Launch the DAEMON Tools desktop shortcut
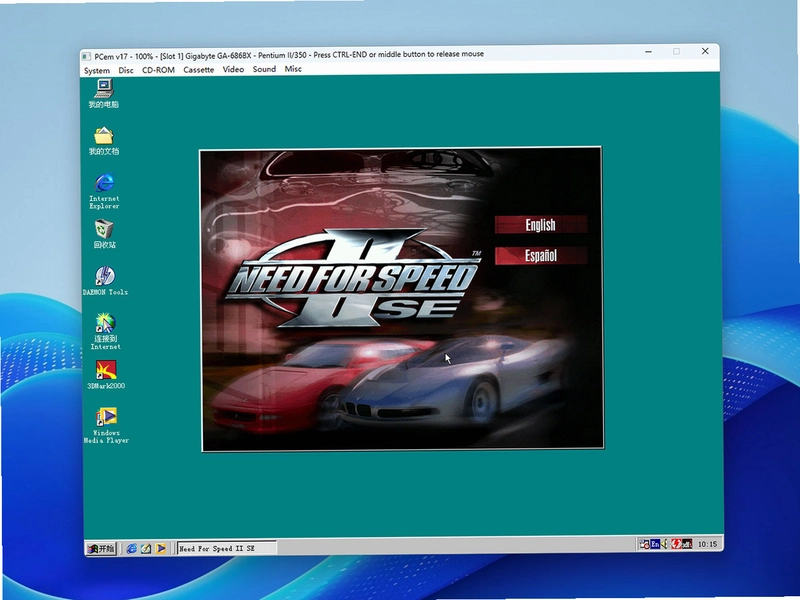 (105, 281)
